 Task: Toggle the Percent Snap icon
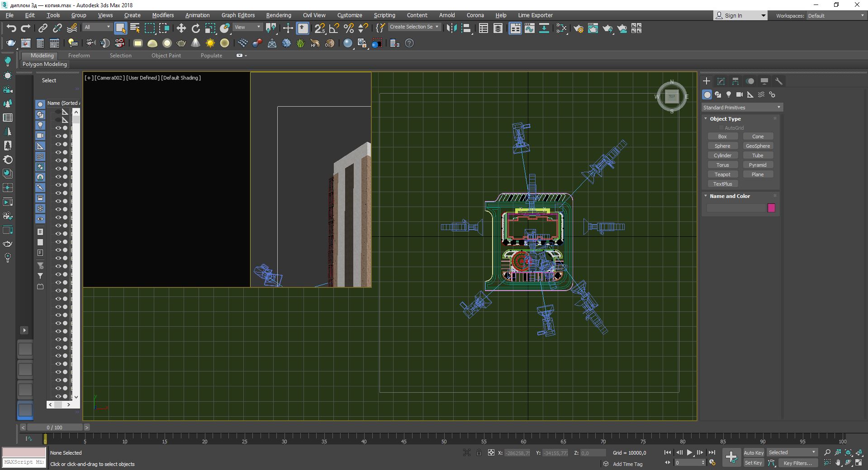pos(349,28)
